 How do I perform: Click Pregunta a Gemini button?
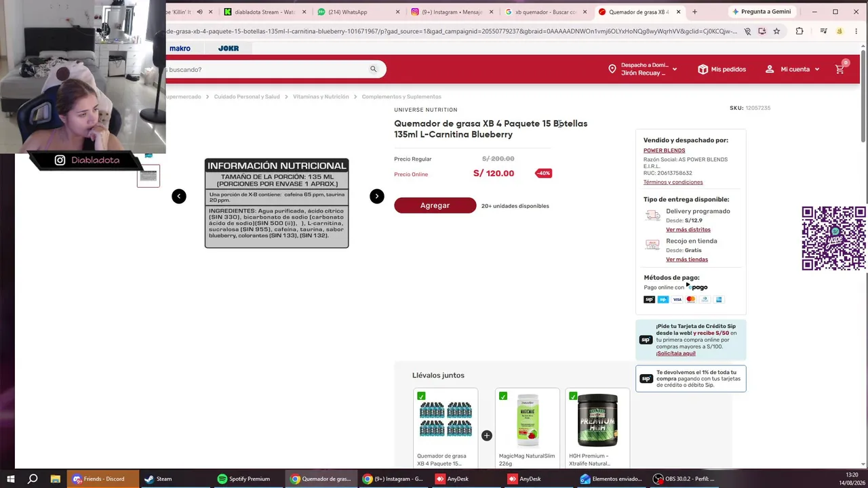pos(761,12)
